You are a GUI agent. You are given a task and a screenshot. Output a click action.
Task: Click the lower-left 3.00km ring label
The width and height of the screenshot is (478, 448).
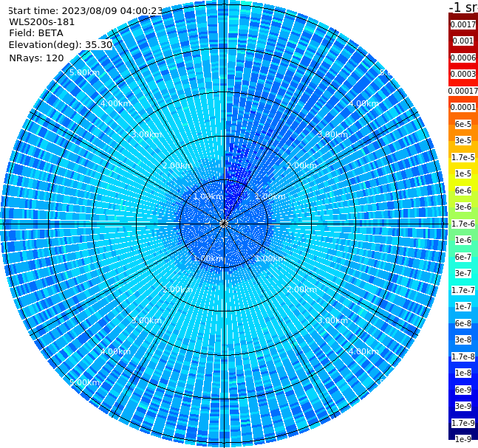point(146,320)
